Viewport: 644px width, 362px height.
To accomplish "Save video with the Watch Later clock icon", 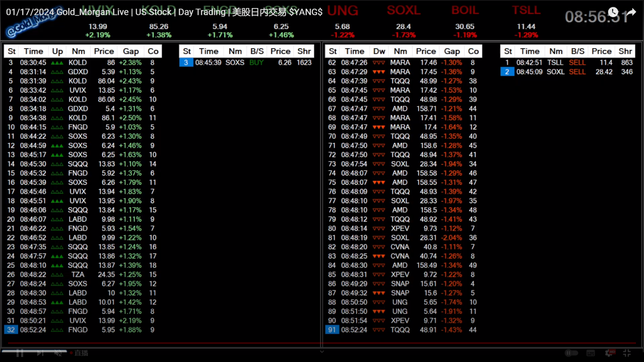I will 613,12.
